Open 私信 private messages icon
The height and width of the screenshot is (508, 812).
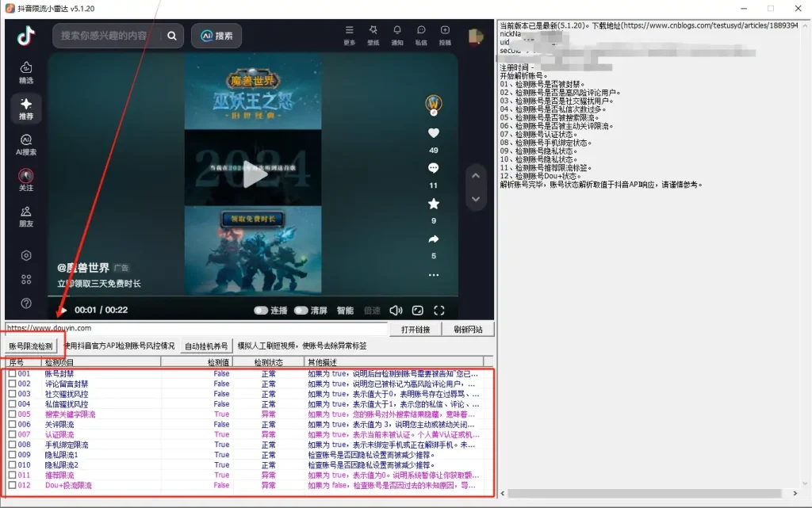(421, 36)
